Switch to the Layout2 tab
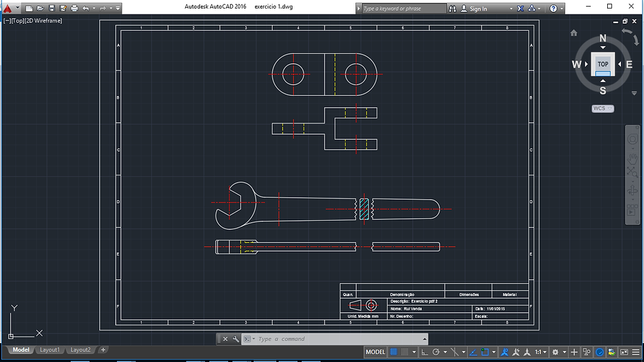 click(80, 350)
